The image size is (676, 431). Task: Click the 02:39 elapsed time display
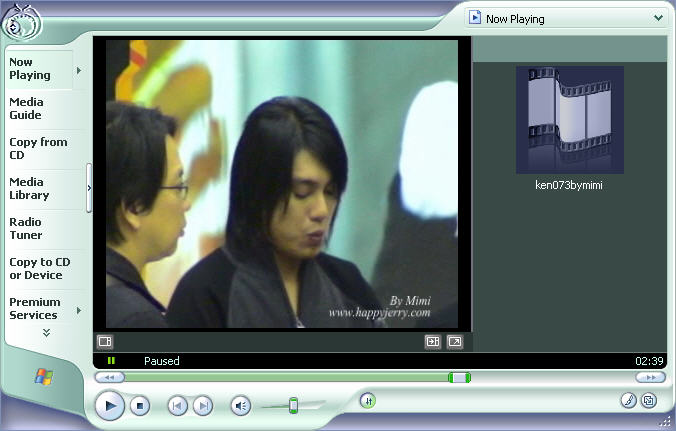tap(649, 361)
